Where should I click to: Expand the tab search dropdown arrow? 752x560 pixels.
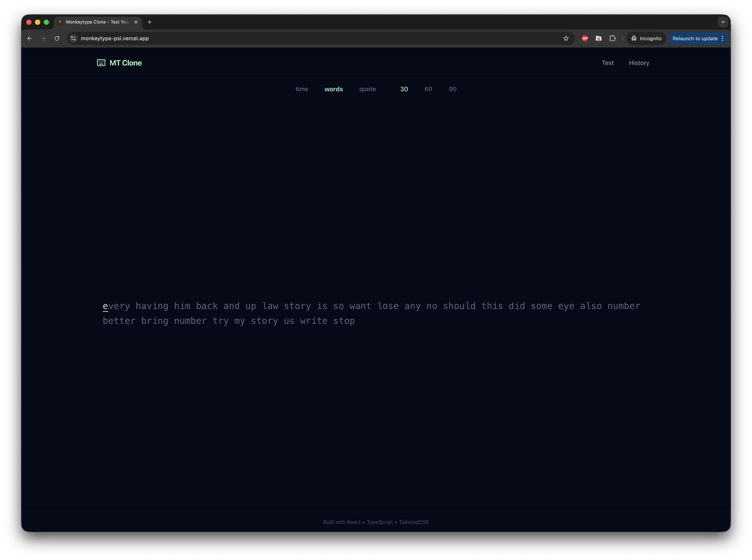723,22
